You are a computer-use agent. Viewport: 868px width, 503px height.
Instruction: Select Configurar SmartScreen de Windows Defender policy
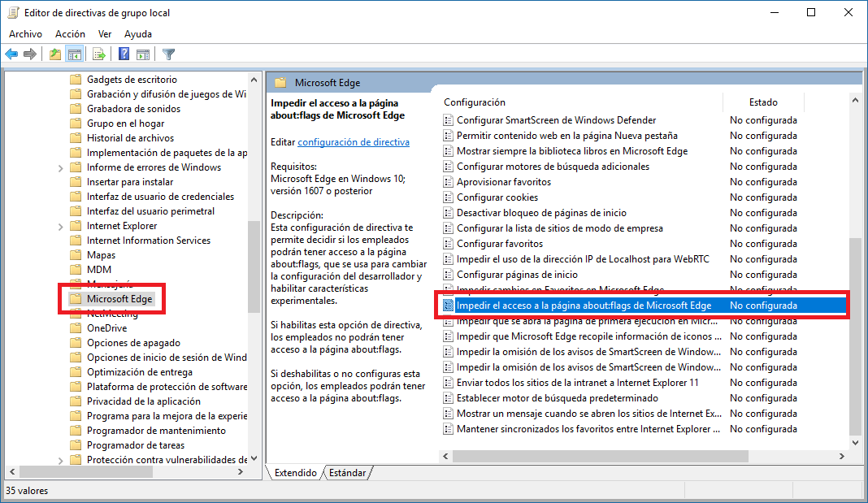557,120
